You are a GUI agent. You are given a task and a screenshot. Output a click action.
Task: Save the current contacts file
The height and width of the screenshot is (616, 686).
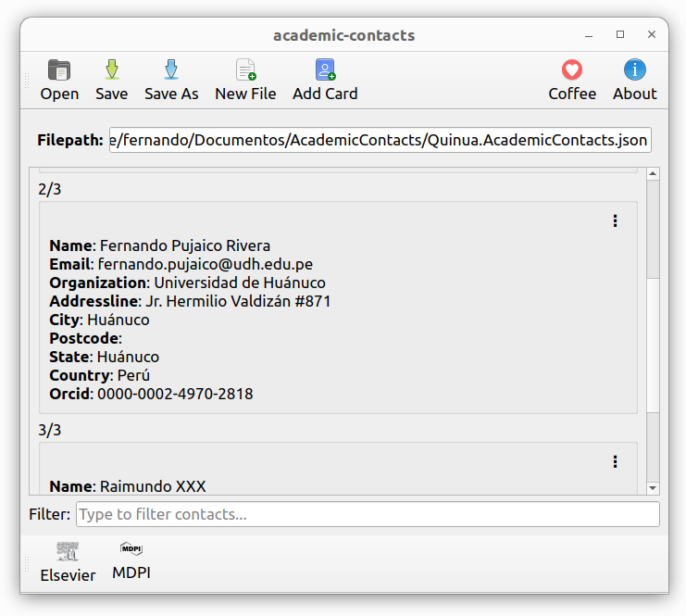click(112, 80)
